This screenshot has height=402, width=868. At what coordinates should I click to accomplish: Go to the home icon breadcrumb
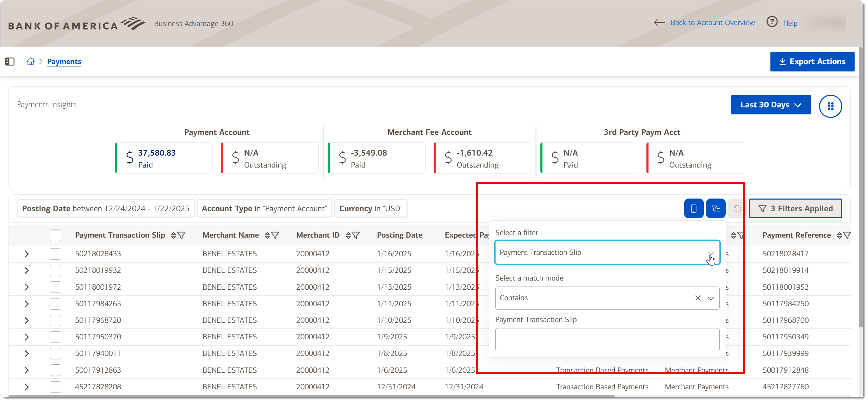click(31, 62)
